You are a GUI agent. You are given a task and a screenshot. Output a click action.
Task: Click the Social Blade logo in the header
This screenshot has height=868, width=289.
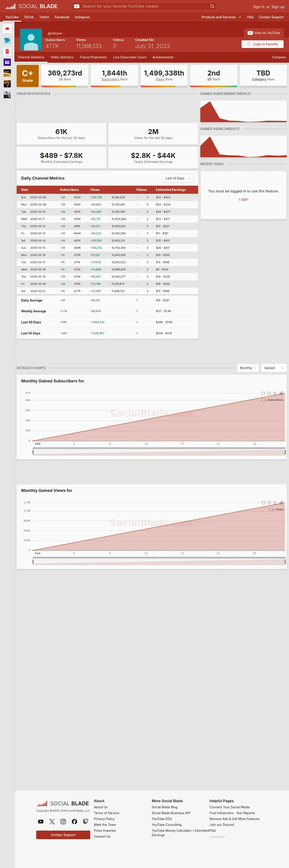click(31, 6)
